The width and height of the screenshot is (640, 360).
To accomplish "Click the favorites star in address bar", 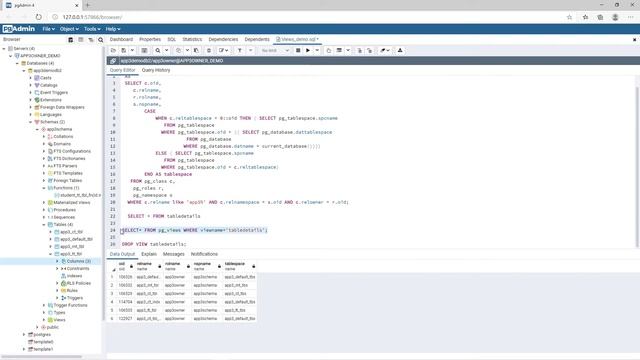I will [x=569, y=17].
